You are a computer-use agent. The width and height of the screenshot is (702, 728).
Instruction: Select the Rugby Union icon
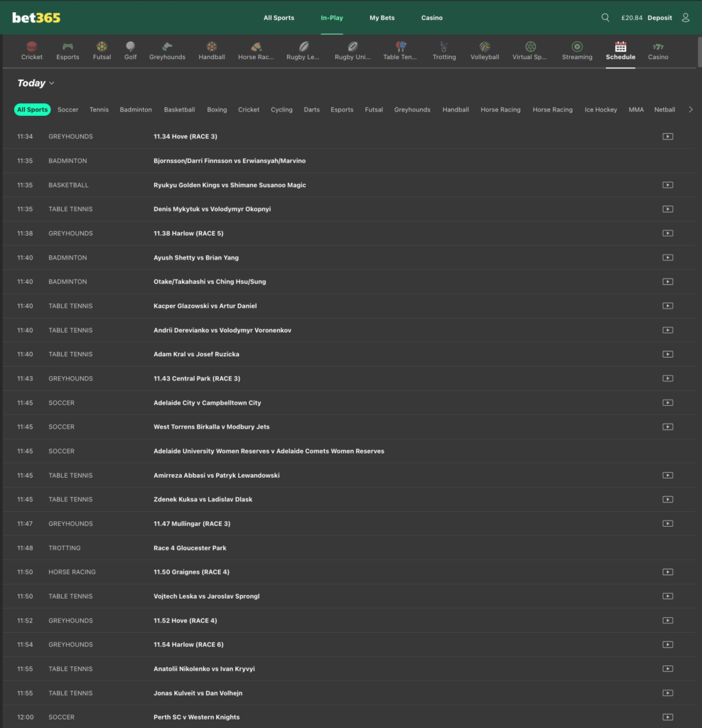(352, 46)
